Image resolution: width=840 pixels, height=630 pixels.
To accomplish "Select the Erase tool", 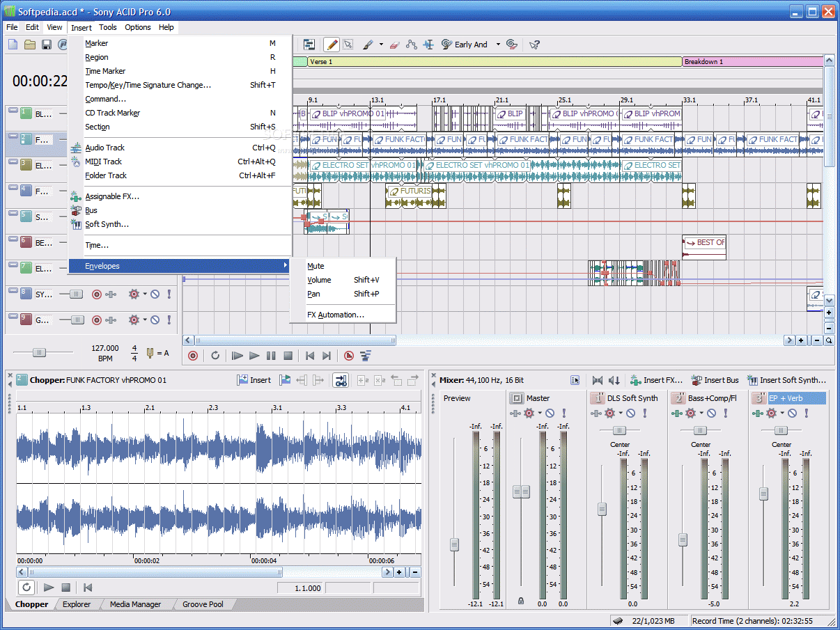I will [x=394, y=45].
